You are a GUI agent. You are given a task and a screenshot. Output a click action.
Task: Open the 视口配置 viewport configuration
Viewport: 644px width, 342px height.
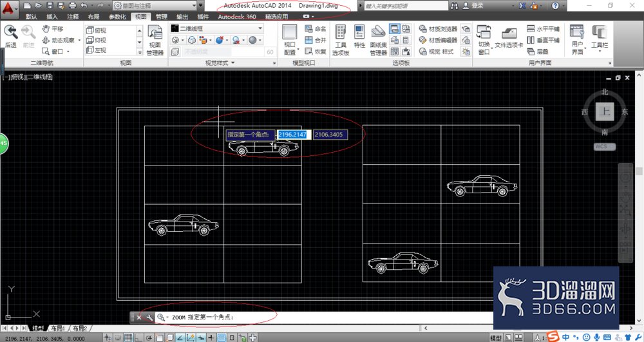click(290, 40)
